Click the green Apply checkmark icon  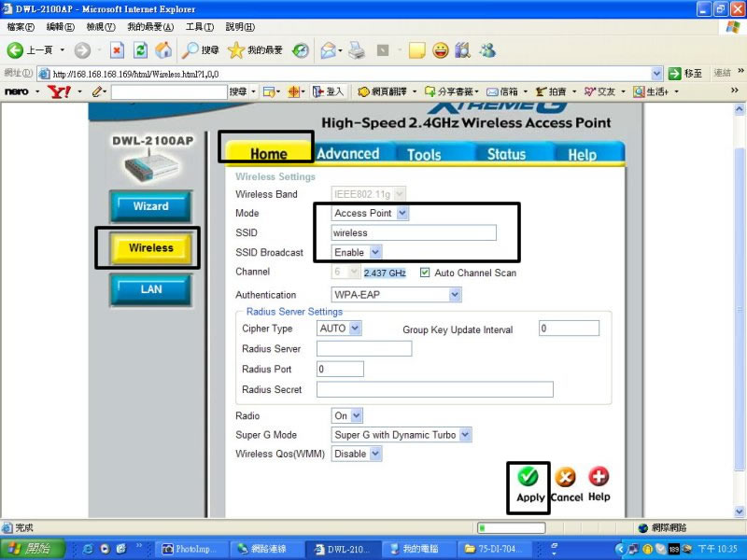528,476
